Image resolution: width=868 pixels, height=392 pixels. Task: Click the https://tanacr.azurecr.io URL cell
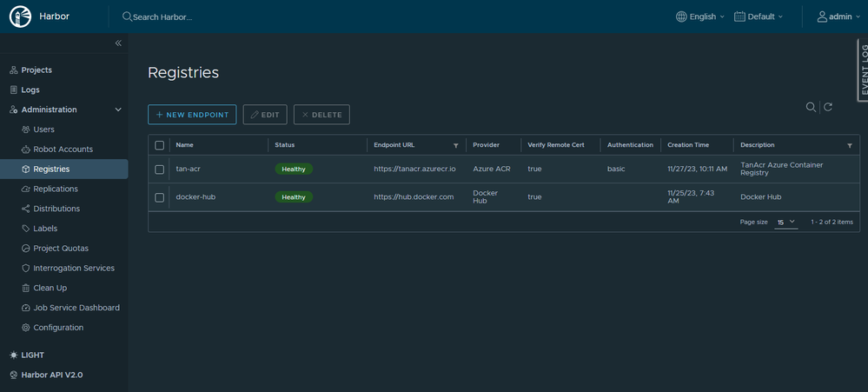414,169
